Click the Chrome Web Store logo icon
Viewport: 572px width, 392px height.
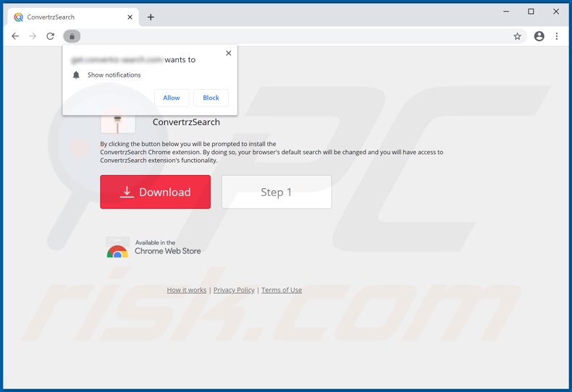[x=117, y=247]
